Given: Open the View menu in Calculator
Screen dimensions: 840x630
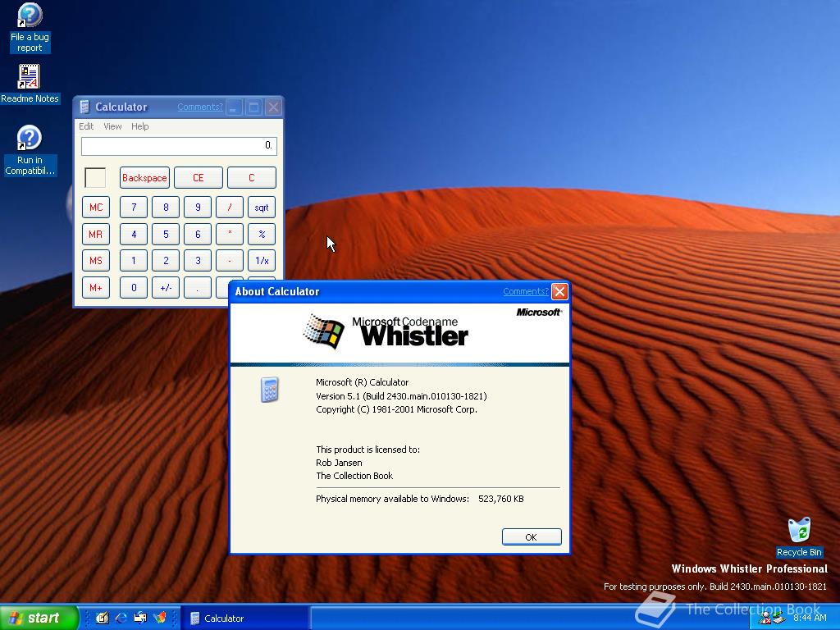Looking at the screenshot, I should point(112,126).
